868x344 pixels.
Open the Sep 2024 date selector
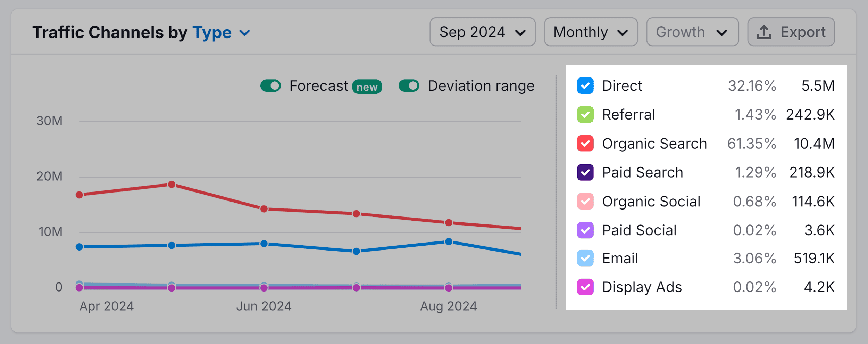click(482, 32)
